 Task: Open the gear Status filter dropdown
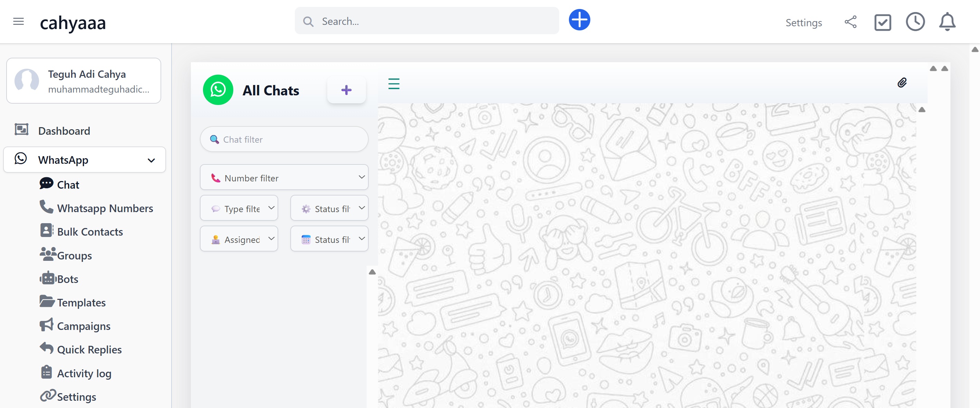[329, 208]
